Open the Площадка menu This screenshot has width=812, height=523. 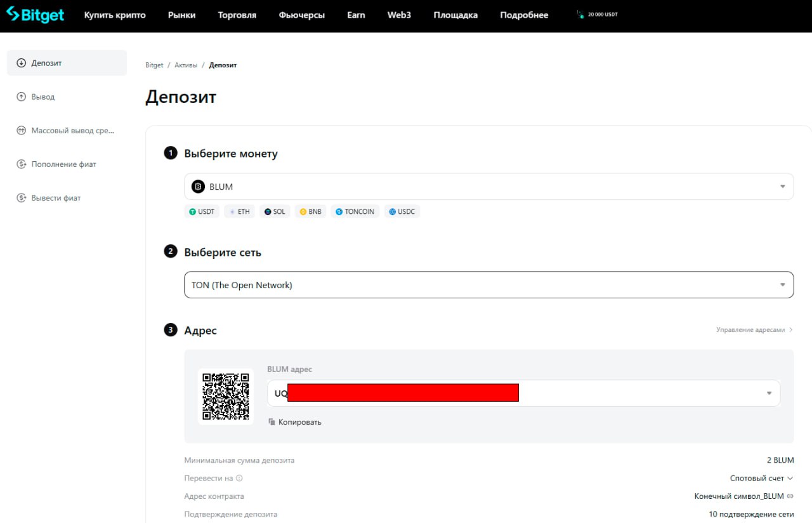pyautogui.click(x=455, y=15)
